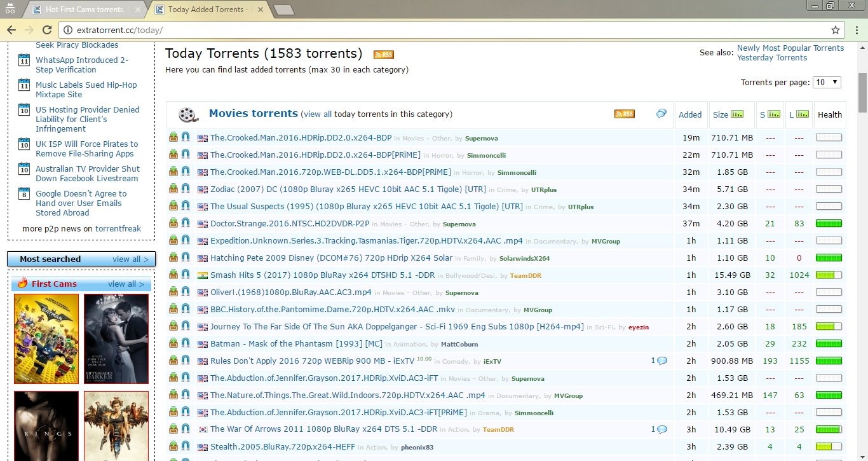Click Movies torrents category heading link
This screenshot has width=868, height=461.
point(254,114)
